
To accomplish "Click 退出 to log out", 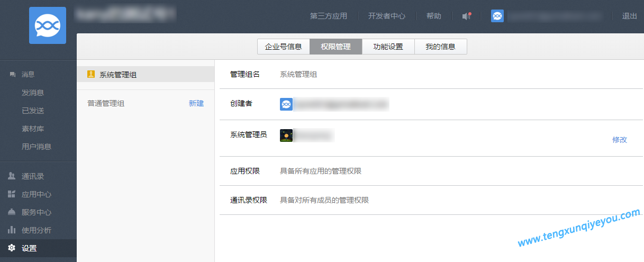I will (x=630, y=16).
